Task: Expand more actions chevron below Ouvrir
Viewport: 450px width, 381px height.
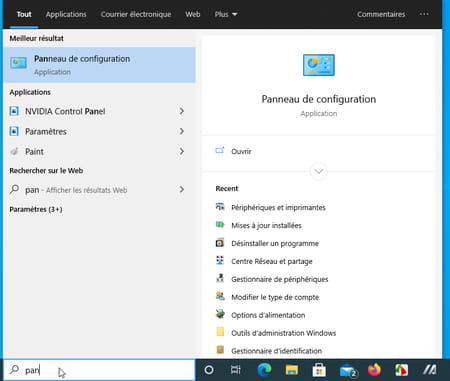Action: [319, 171]
